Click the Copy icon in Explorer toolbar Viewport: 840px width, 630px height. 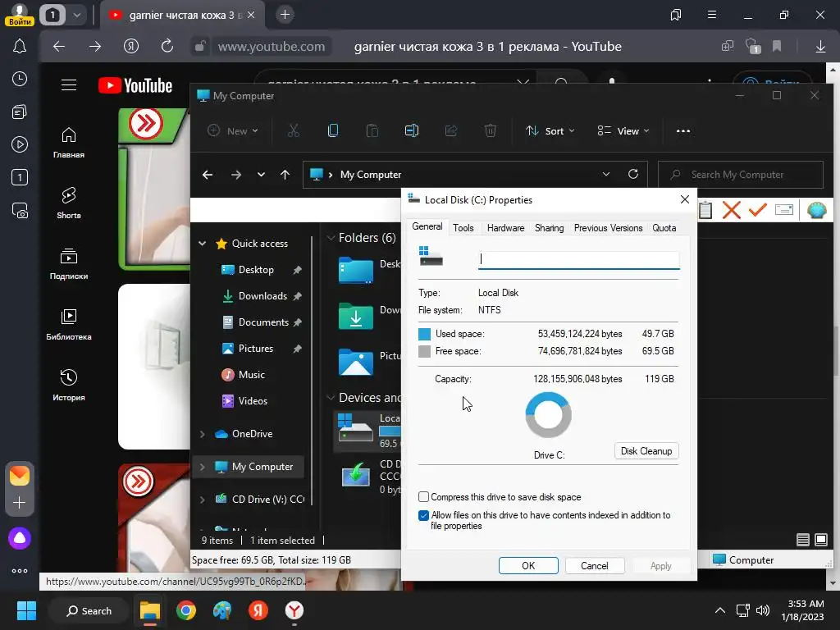click(333, 130)
